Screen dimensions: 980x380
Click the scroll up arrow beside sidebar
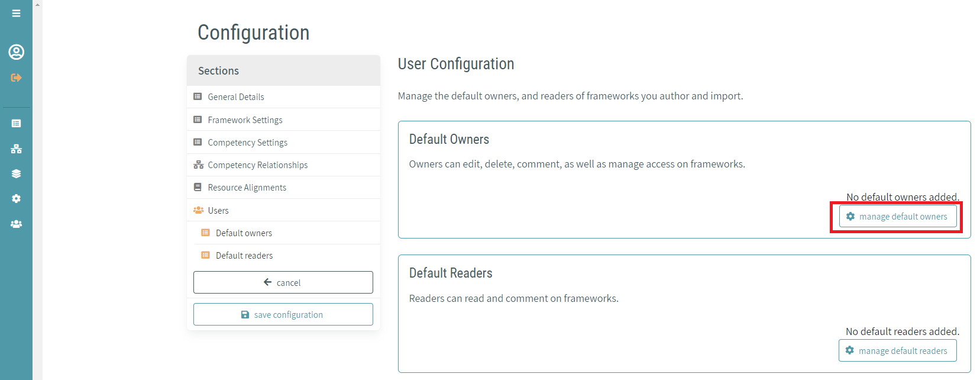pyautogui.click(x=37, y=4)
